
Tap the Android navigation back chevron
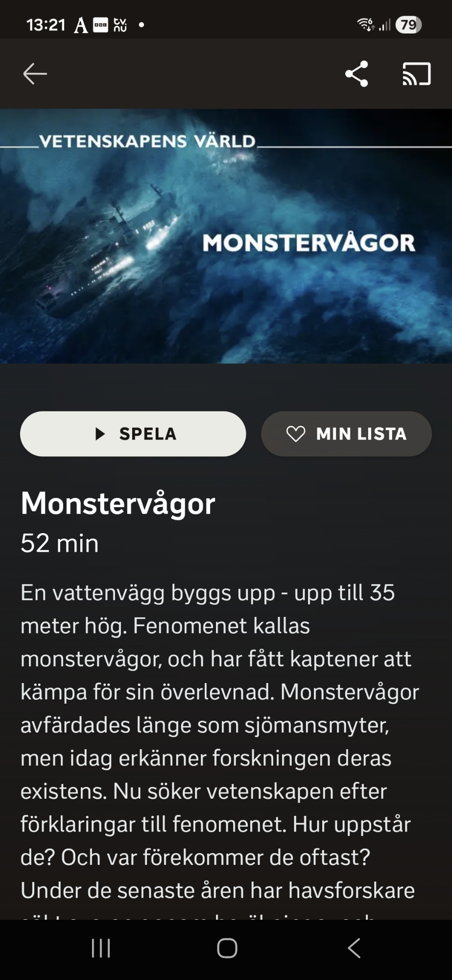(x=354, y=948)
